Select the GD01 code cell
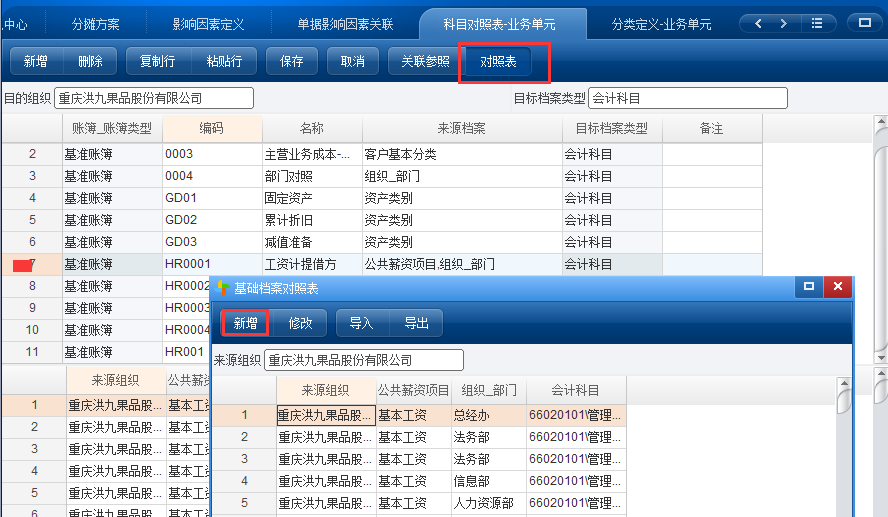The width and height of the screenshot is (888, 517). click(x=212, y=198)
